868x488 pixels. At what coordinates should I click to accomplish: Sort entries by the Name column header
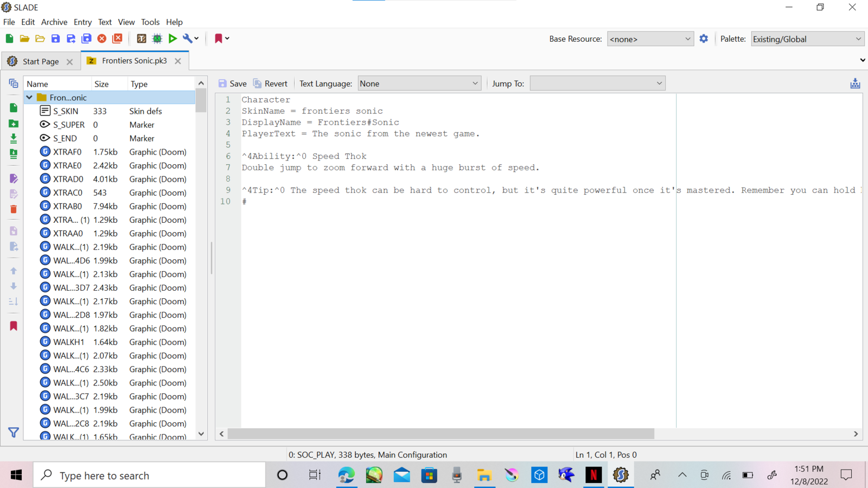(58, 84)
